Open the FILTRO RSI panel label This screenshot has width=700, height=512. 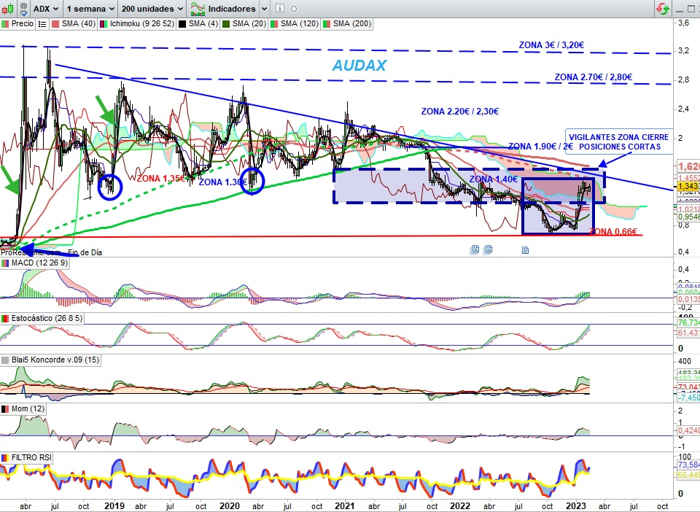coord(31,458)
